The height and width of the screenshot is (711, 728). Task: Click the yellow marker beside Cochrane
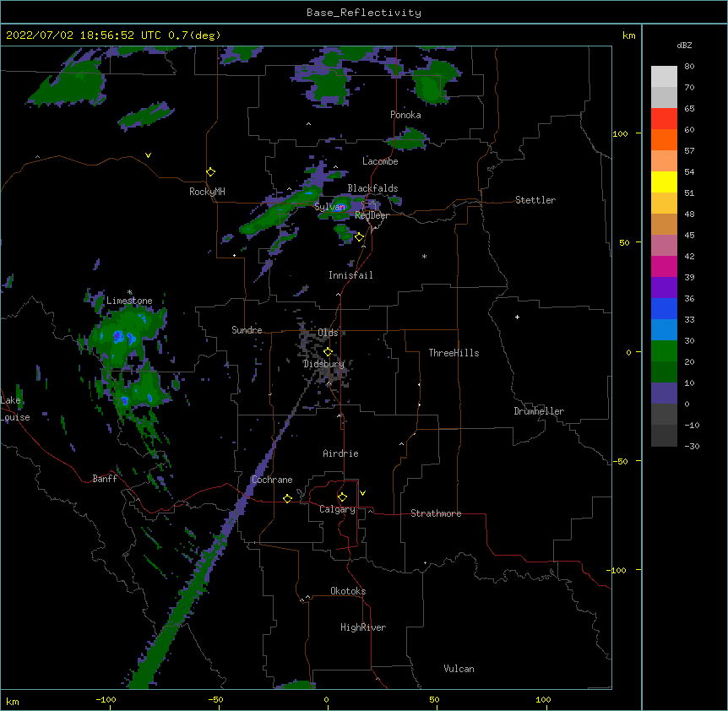287,498
